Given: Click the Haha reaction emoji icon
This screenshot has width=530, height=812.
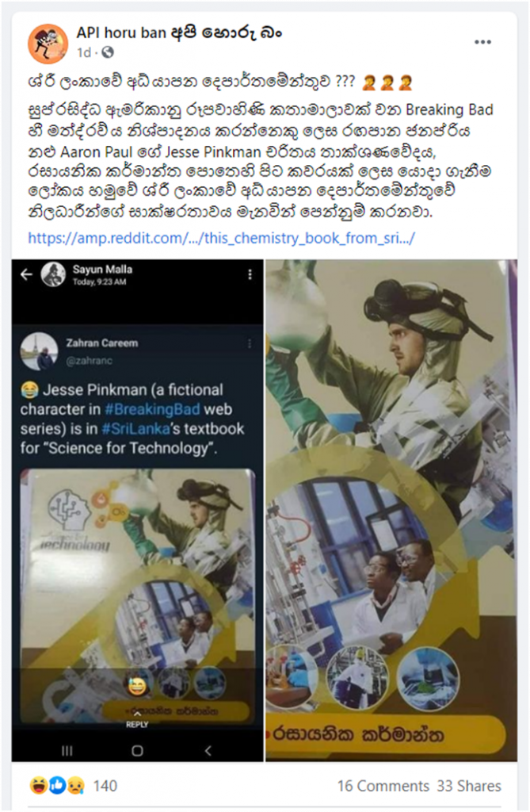Looking at the screenshot, I should 39,786.
